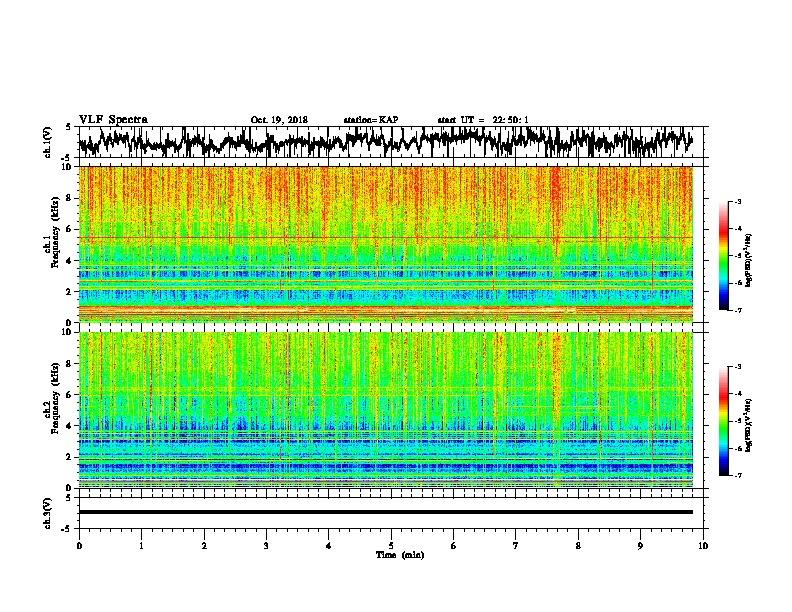Click the ch.1 spectrogram color scale bar
792x612 pixels.
tap(723, 256)
